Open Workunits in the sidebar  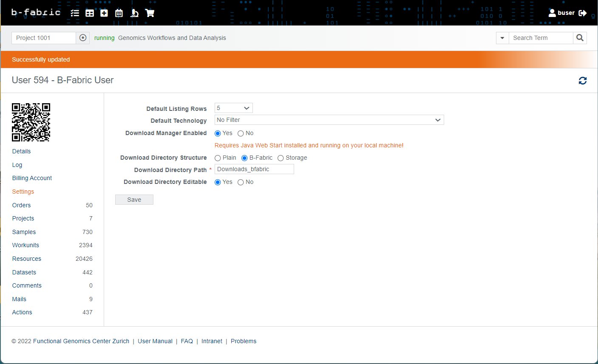(26, 245)
